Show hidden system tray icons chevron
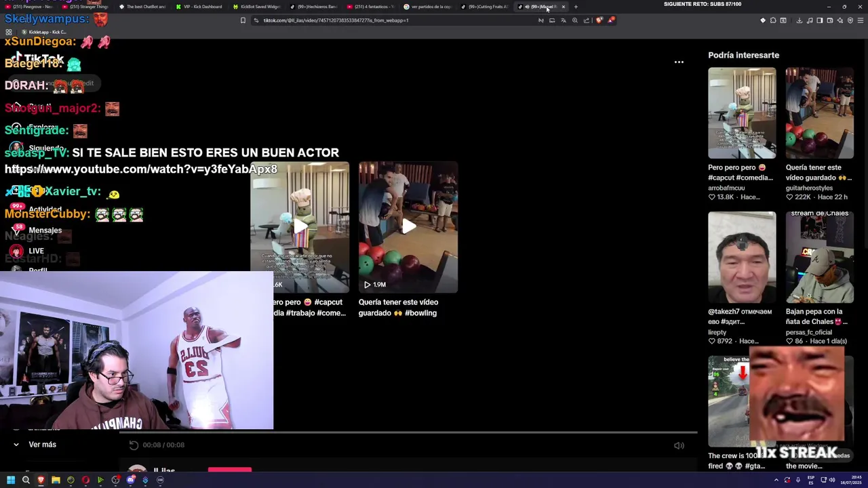 click(x=776, y=480)
